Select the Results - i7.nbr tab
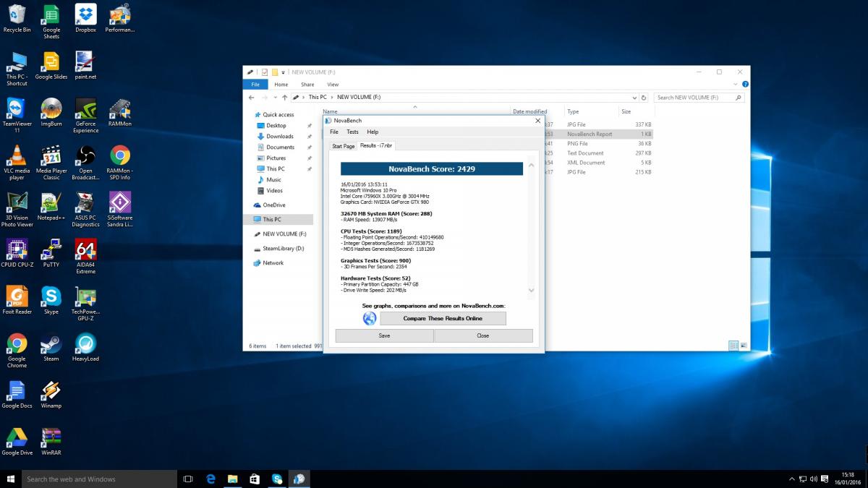 click(x=376, y=145)
